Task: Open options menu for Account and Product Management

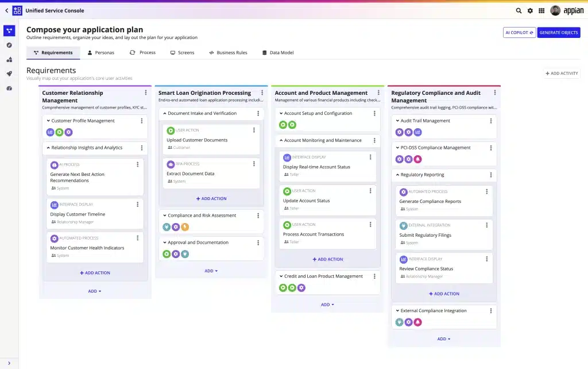Action: point(378,93)
